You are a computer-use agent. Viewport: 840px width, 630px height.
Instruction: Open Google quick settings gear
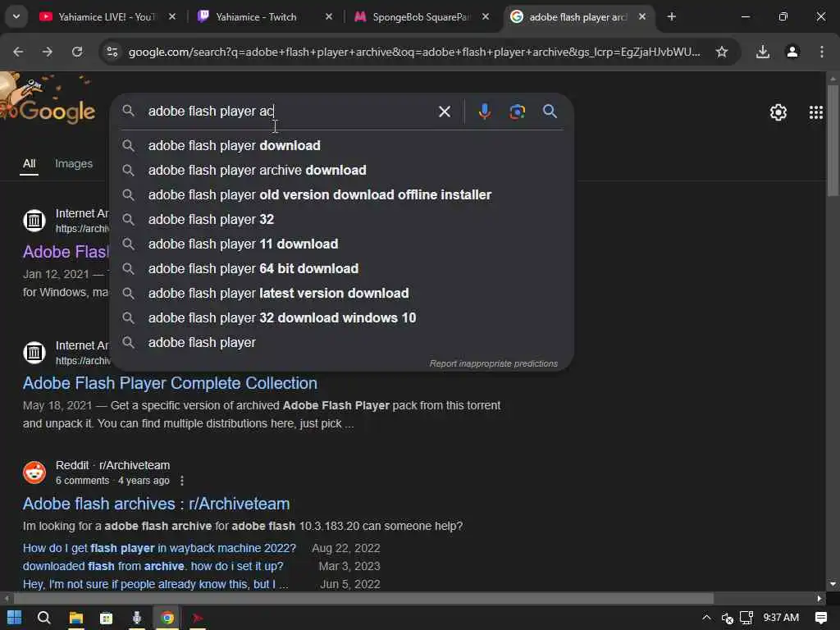click(x=778, y=112)
